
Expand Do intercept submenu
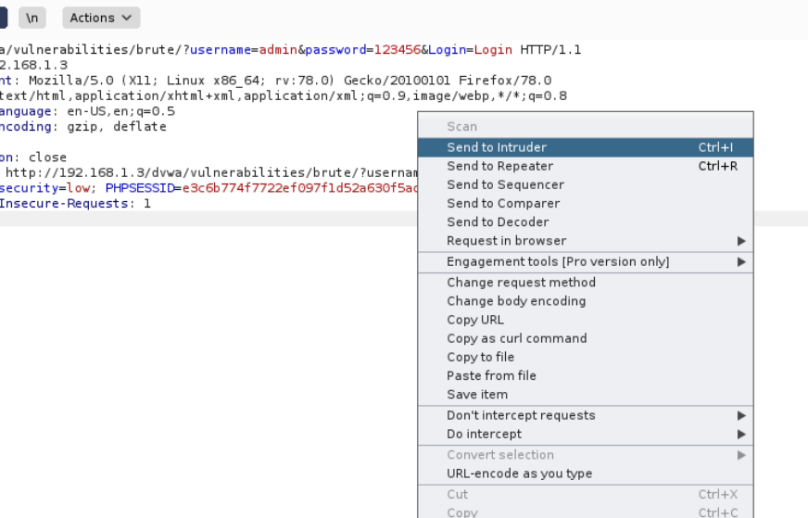(x=484, y=434)
